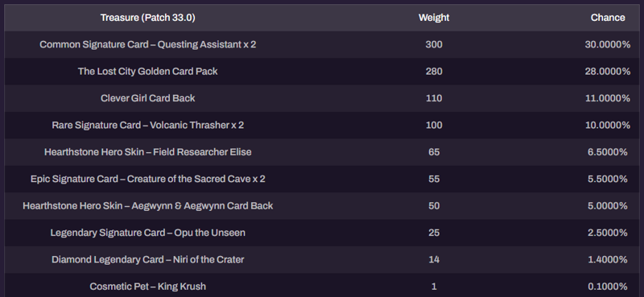Click the 28.0000% chance value

[608, 72]
